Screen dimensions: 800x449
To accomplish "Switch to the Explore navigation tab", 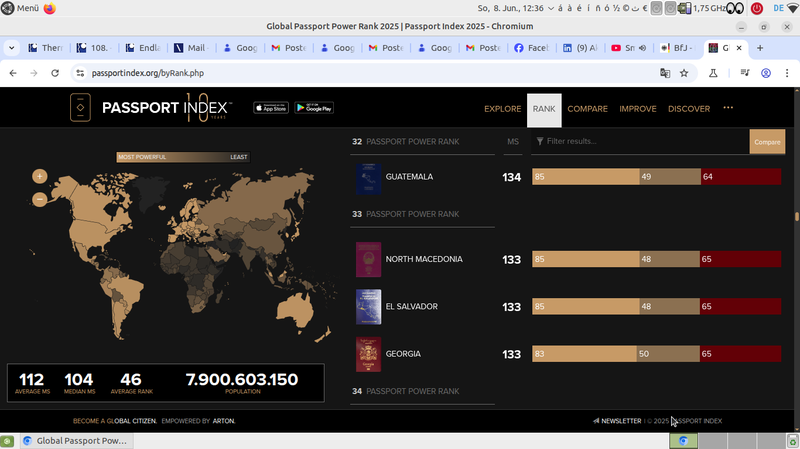I will point(502,109).
